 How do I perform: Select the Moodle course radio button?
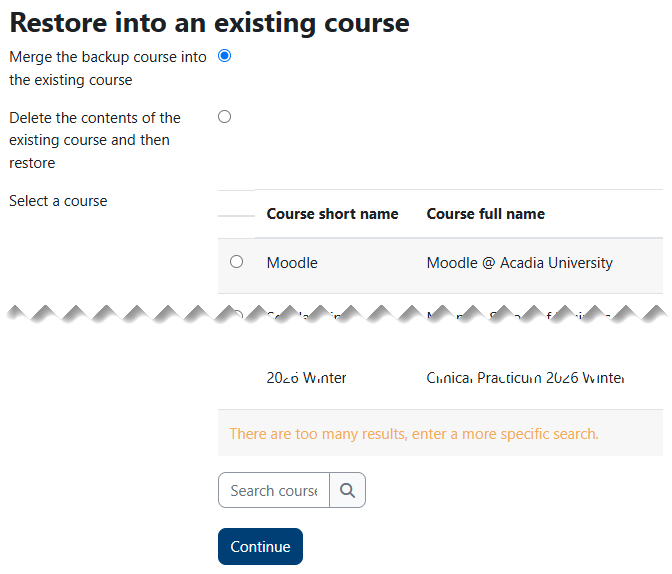(236, 261)
